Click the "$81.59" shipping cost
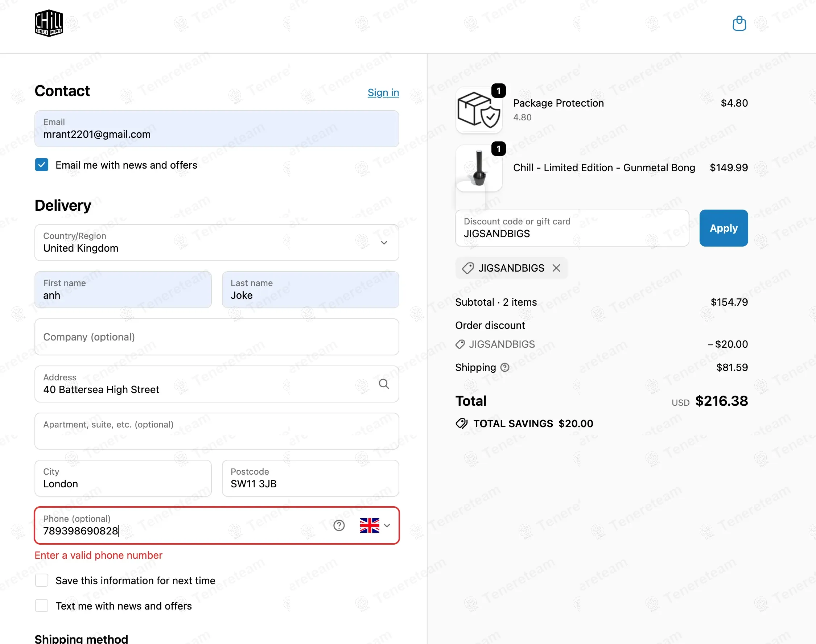816x644 pixels. point(732,367)
